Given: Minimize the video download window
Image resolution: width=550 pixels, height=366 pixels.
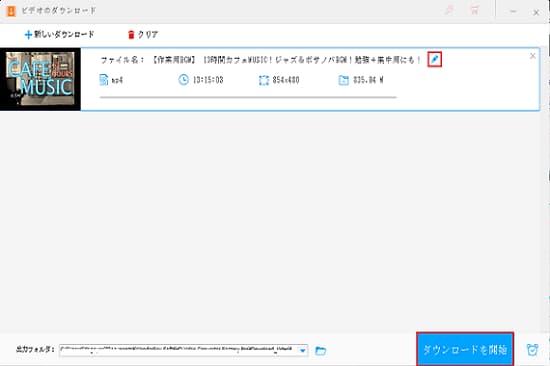Looking at the screenshot, I should tap(513, 12).
